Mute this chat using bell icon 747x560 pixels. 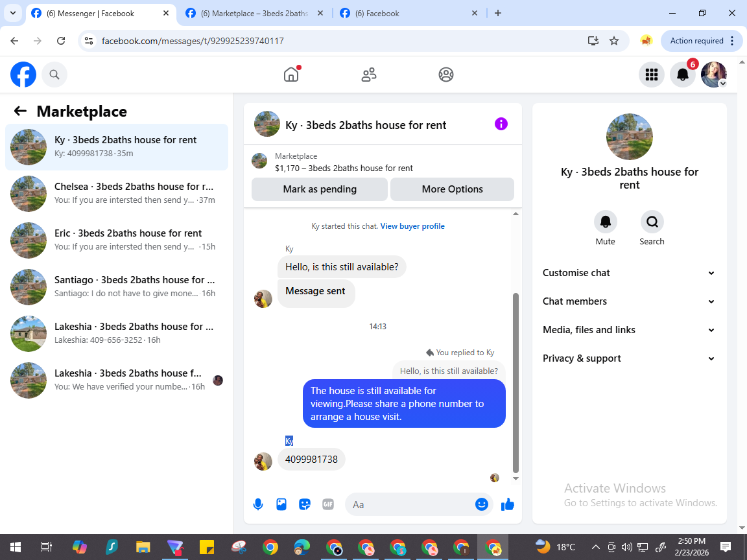(605, 222)
